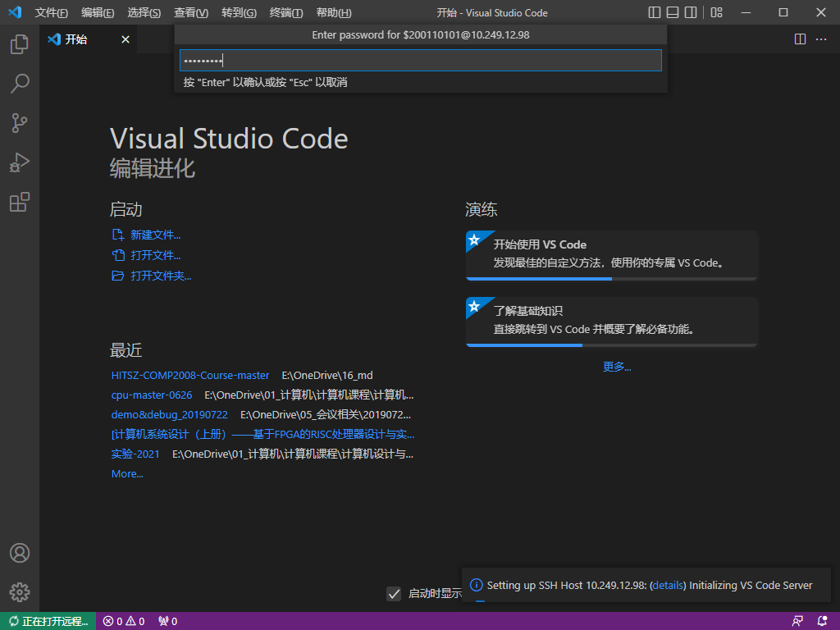Open the Explorer view in activity bar
This screenshot has height=630, width=840.
[20, 44]
